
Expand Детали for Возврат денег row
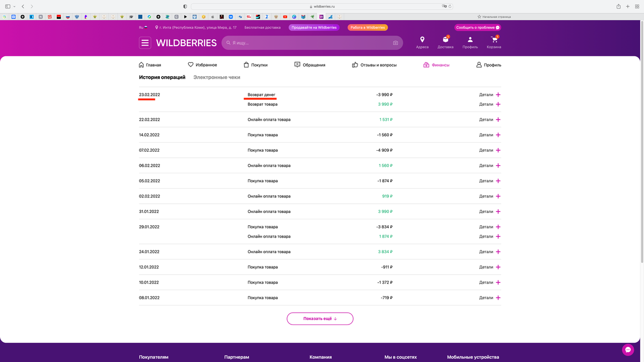pos(489,95)
